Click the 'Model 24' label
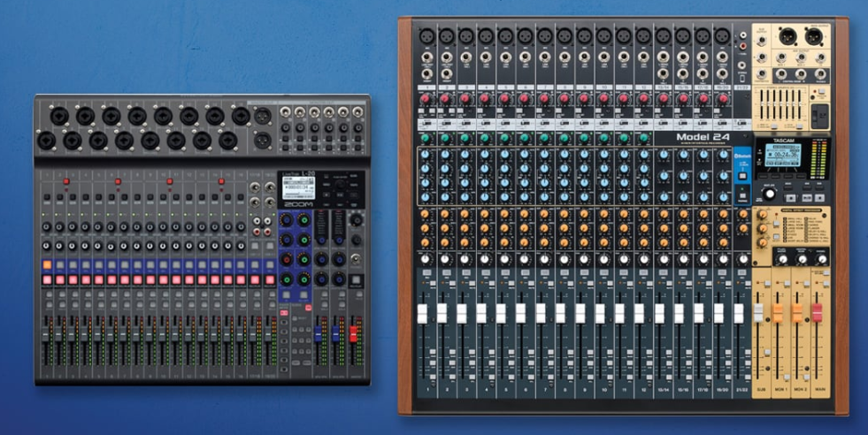 [x=703, y=137]
